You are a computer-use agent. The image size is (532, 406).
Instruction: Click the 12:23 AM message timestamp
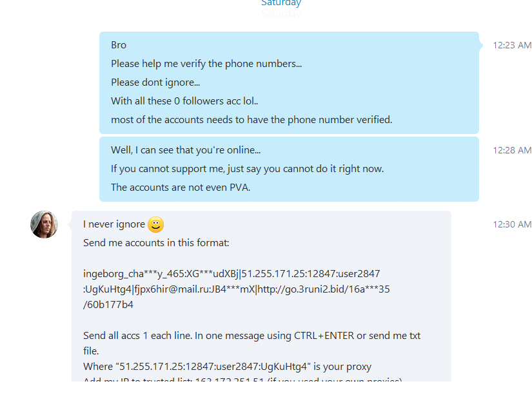coord(512,45)
